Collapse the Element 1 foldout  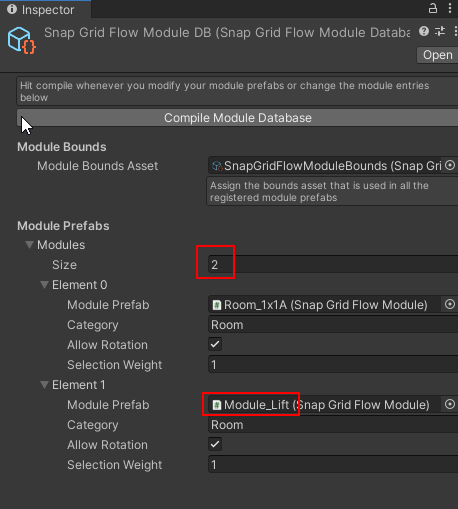point(44,385)
